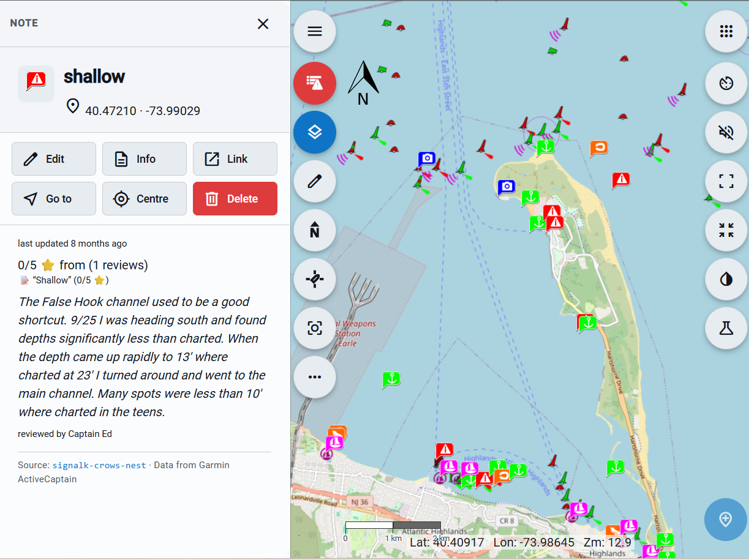Click the red Delete button
Screen dimensions: 749x560
(235, 199)
